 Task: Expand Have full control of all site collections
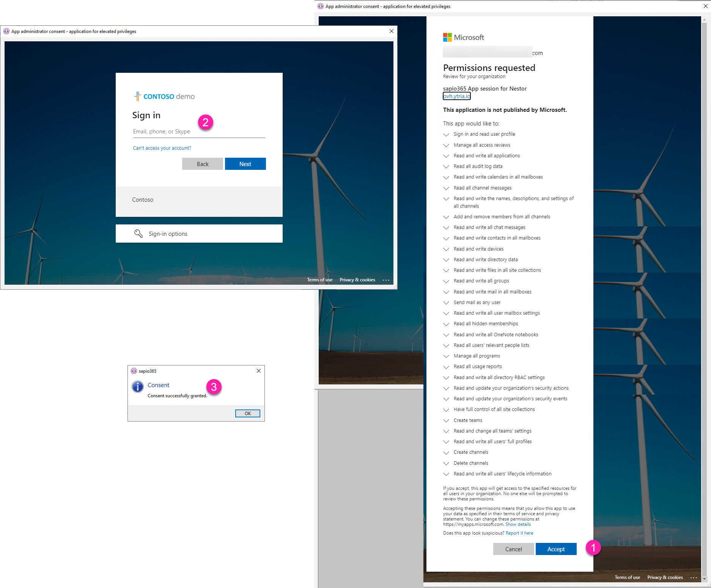tap(446, 409)
